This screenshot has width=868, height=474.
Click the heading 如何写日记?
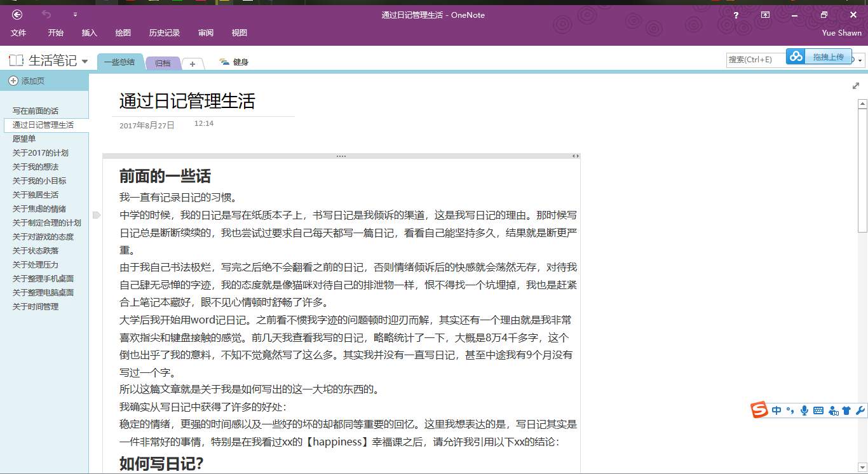click(161, 464)
